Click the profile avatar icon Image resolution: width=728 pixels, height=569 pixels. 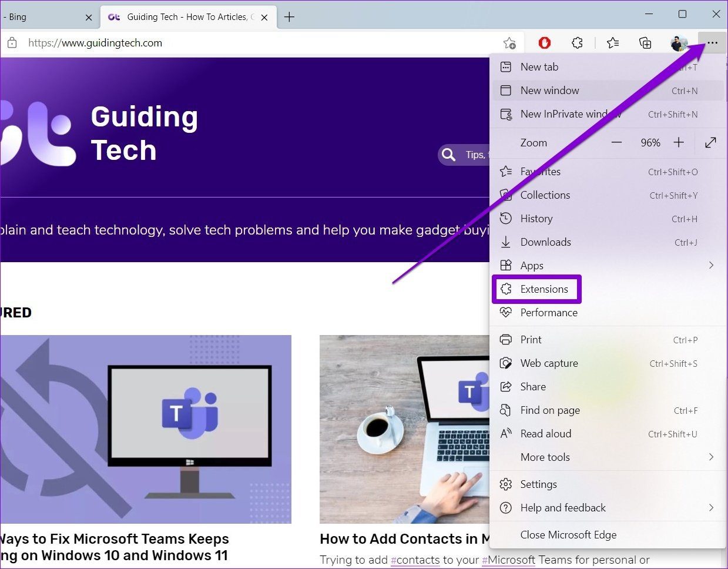pos(679,43)
